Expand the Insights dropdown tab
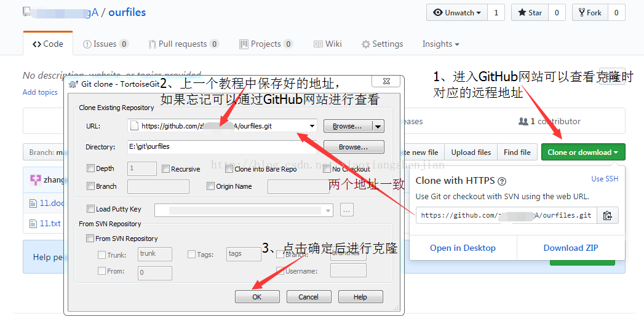 [x=440, y=44]
